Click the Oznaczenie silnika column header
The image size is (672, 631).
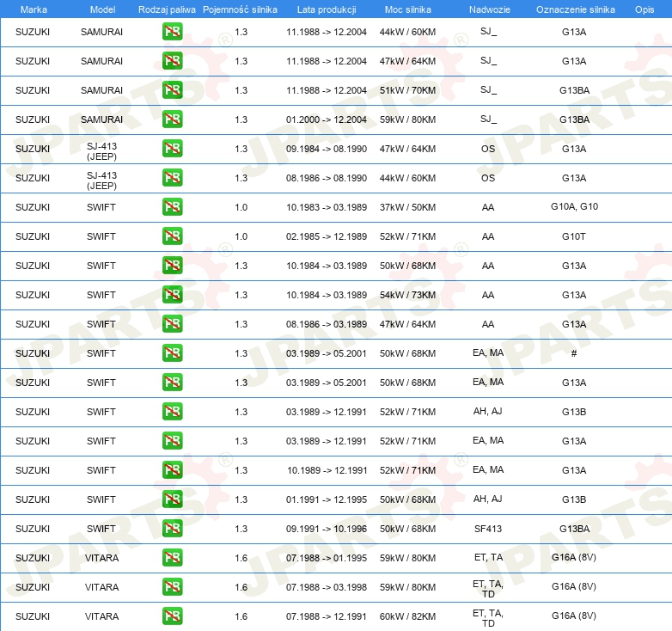[x=575, y=9]
